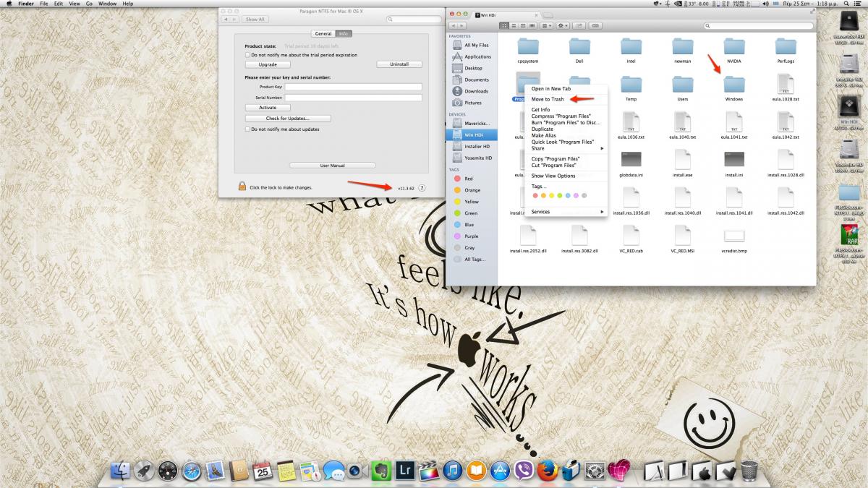This screenshot has height=488, width=868.
Task: Open the Action gear dropdown in Finder
Action: [x=563, y=25]
